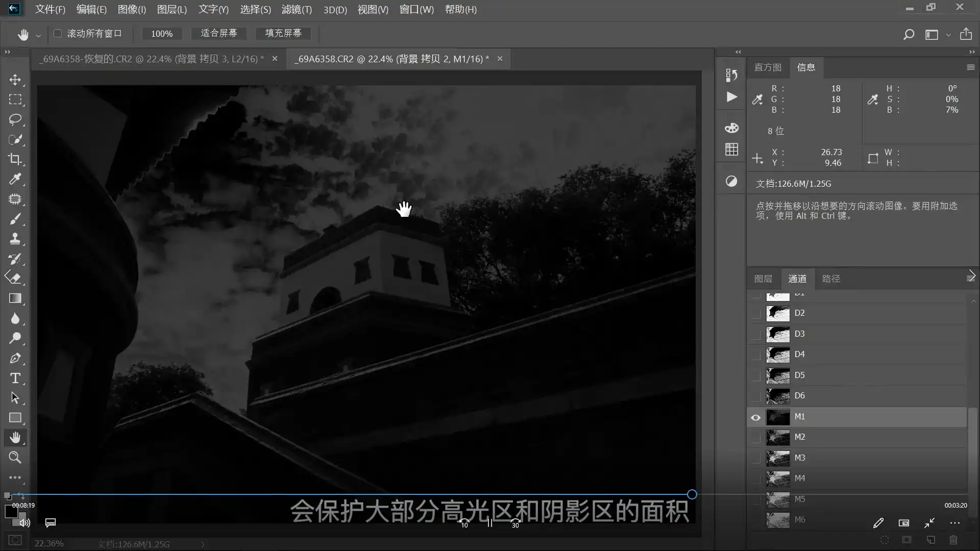The image size is (980, 551).
Task: Select the Eyedropper tool
Action: (15, 179)
